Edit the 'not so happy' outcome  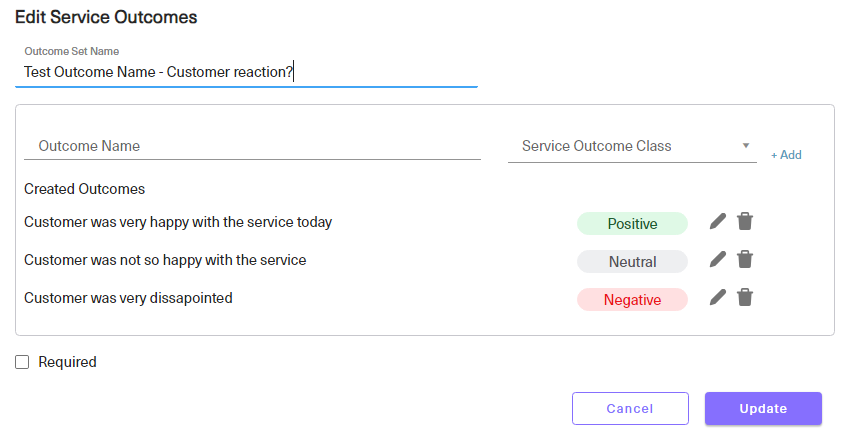[x=717, y=259]
